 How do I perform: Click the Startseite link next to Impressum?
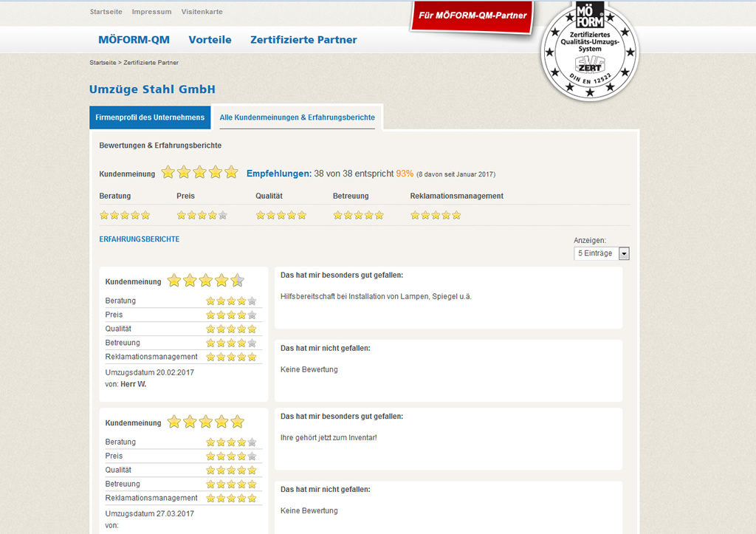(106, 12)
